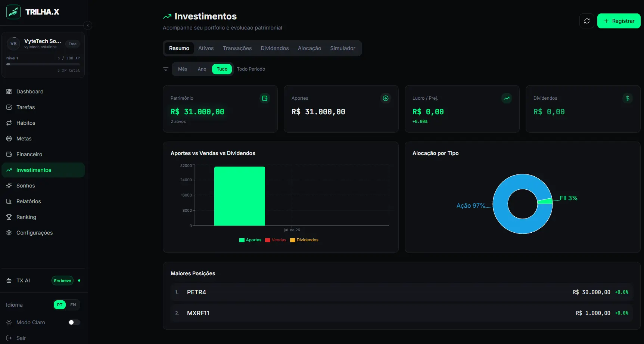The width and height of the screenshot is (644, 344).
Task: Click the R$ 31.000,00 Patrimônio value
Action: pyautogui.click(x=197, y=112)
